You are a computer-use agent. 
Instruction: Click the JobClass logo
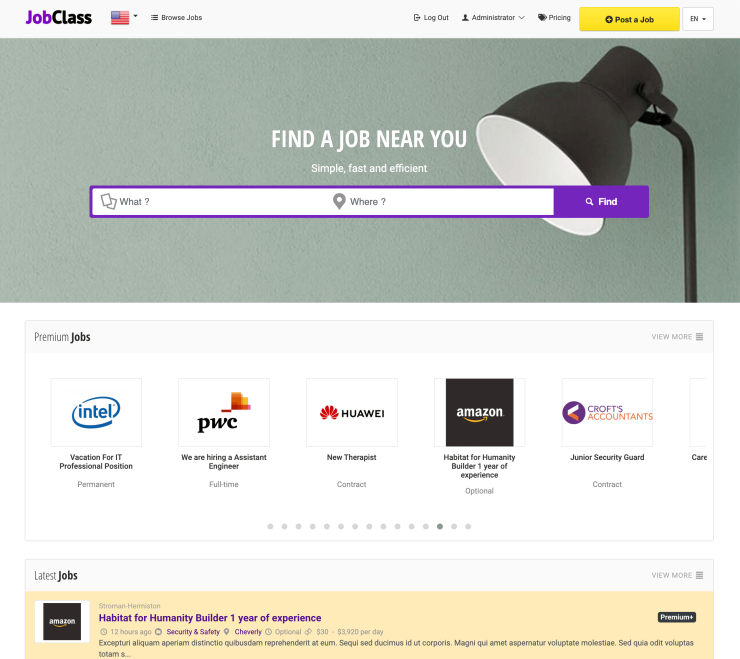[x=59, y=17]
